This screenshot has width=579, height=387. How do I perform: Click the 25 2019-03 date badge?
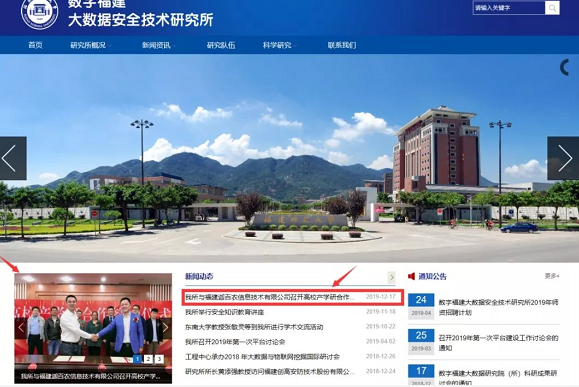[x=421, y=342]
